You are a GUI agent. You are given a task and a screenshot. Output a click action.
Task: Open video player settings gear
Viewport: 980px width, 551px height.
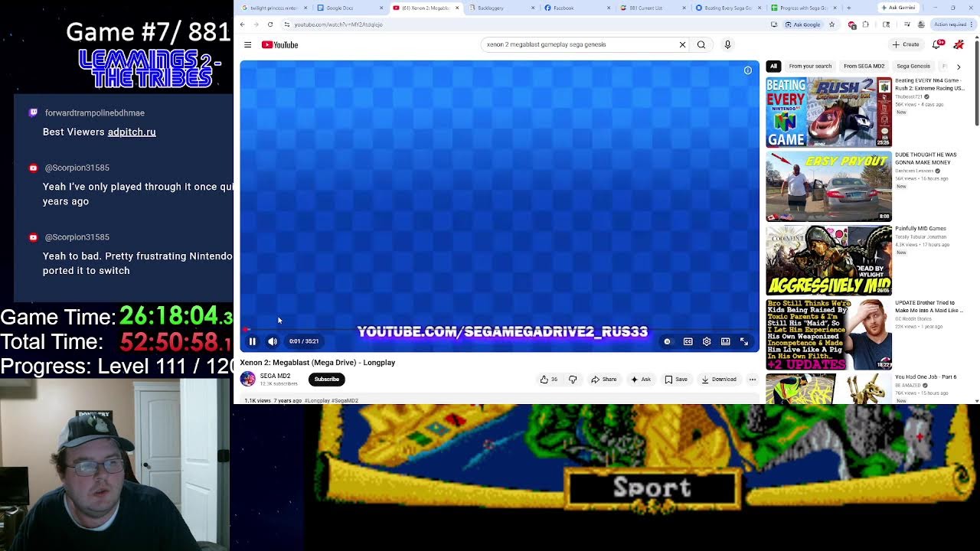coord(707,341)
